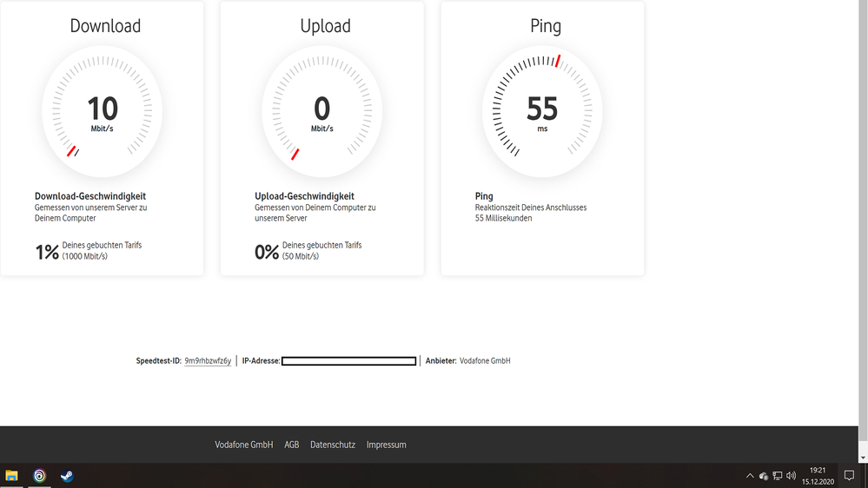Click the text '(50 Mbit/s)'

[x=301, y=256]
